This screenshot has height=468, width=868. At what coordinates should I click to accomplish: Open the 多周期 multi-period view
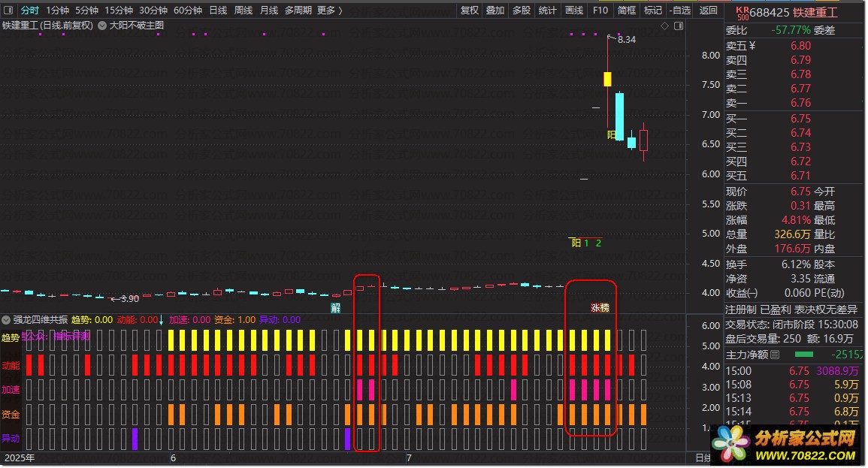pos(298,10)
